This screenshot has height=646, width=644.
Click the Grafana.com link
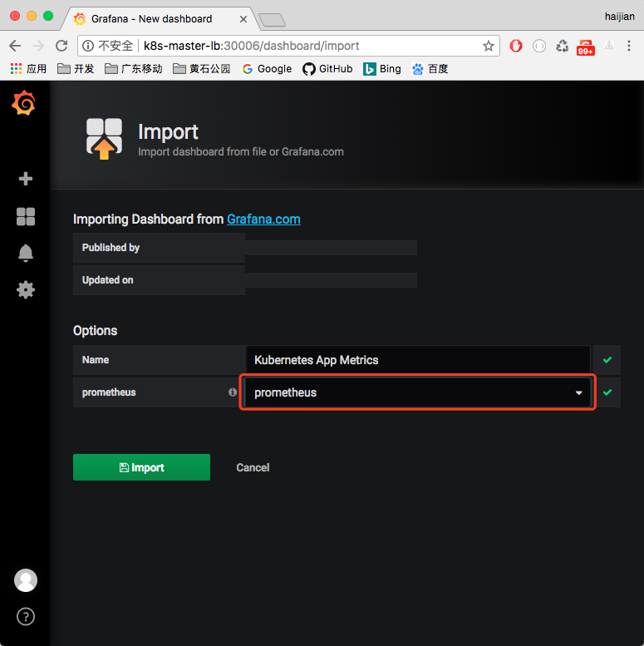263,219
